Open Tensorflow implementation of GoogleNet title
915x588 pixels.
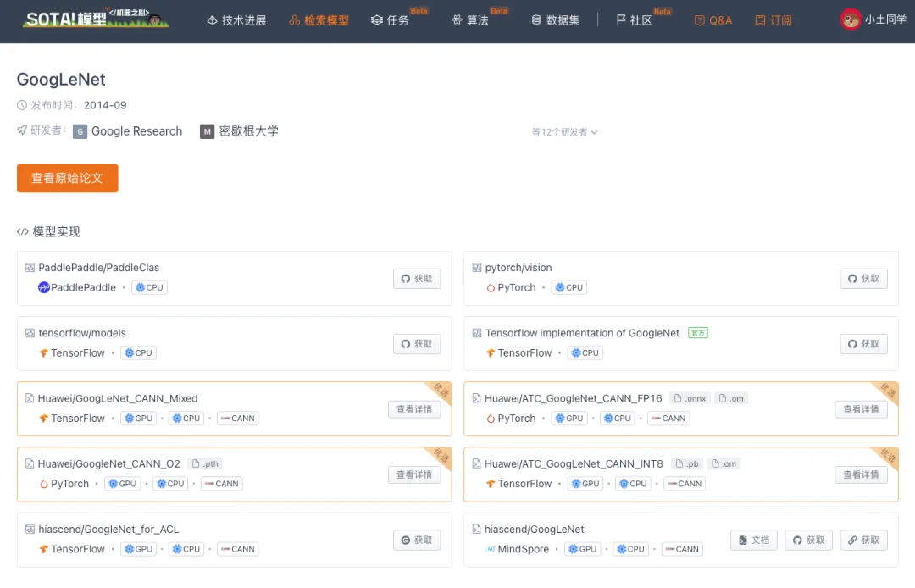point(582,333)
